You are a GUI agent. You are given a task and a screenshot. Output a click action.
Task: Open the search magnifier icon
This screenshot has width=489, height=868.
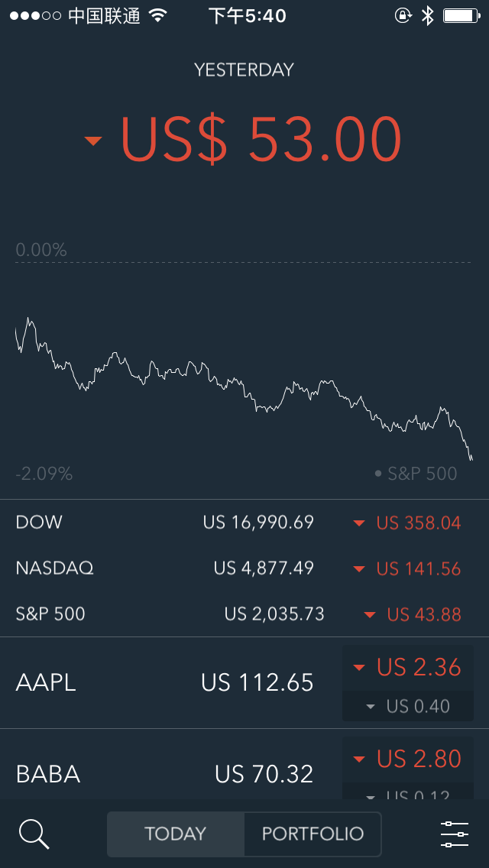(34, 834)
